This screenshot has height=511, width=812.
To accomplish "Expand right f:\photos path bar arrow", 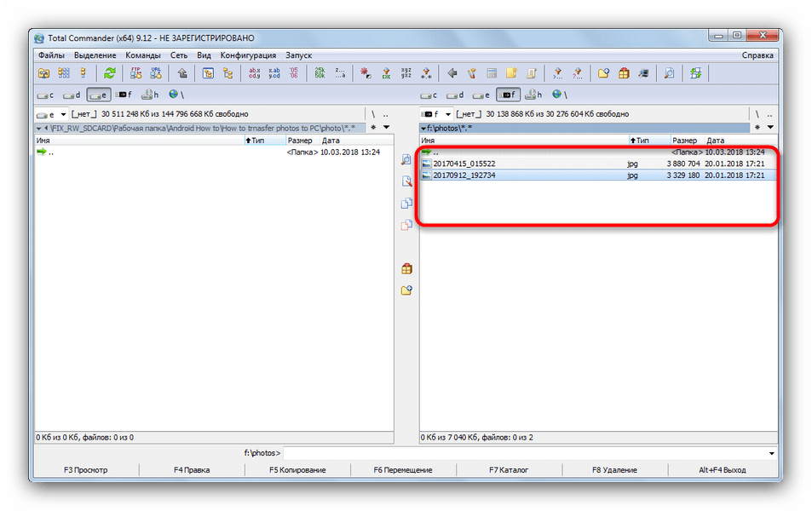I will tap(423, 128).
